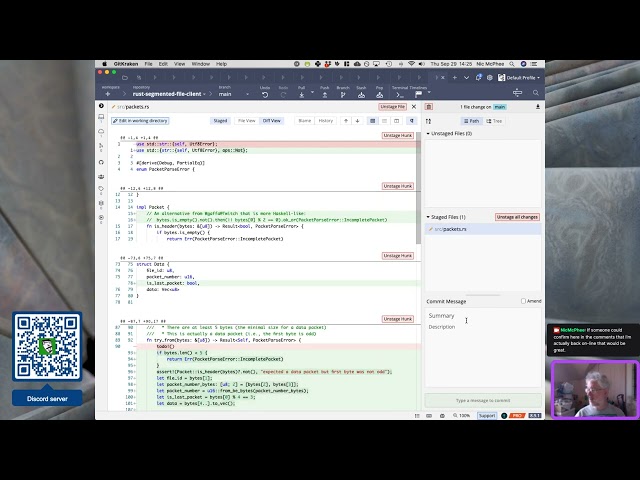640x480 pixels.
Task: Open the History tab
Action: [326, 121]
